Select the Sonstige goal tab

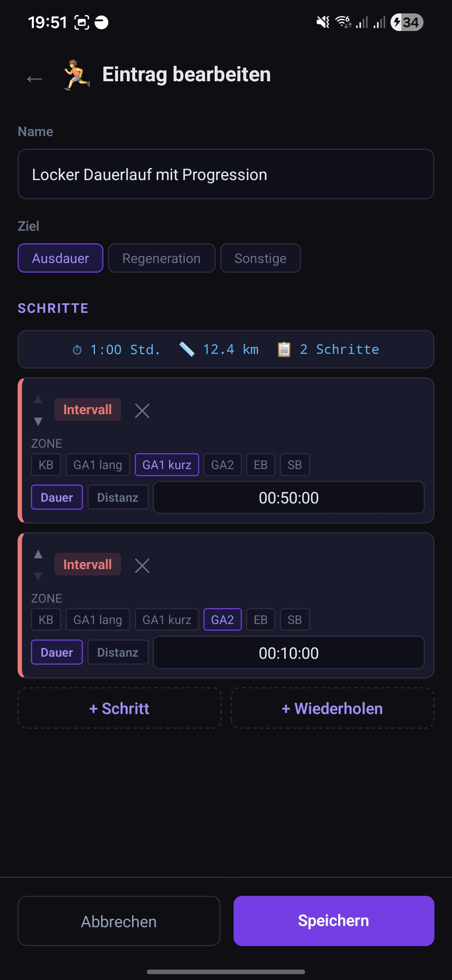pos(260,258)
